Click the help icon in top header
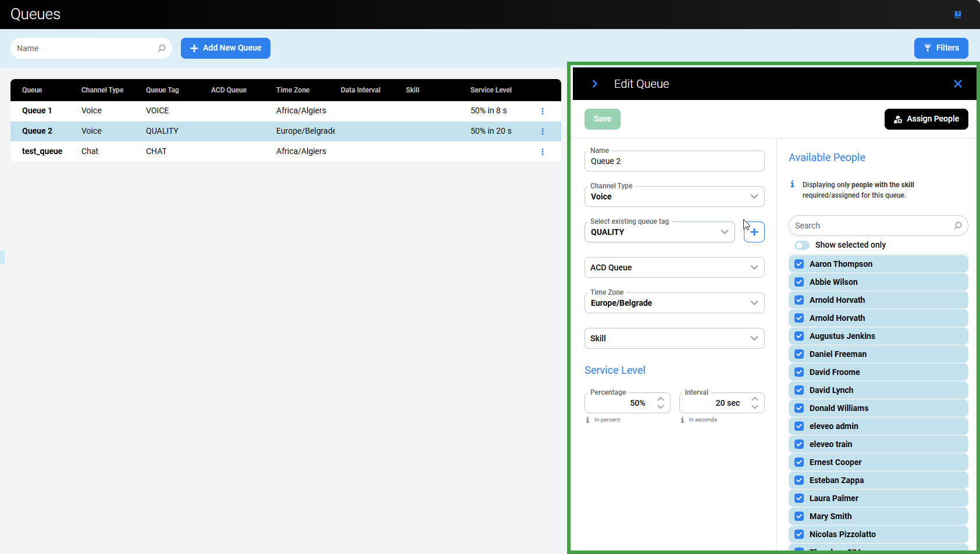980x554 pixels. (958, 15)
